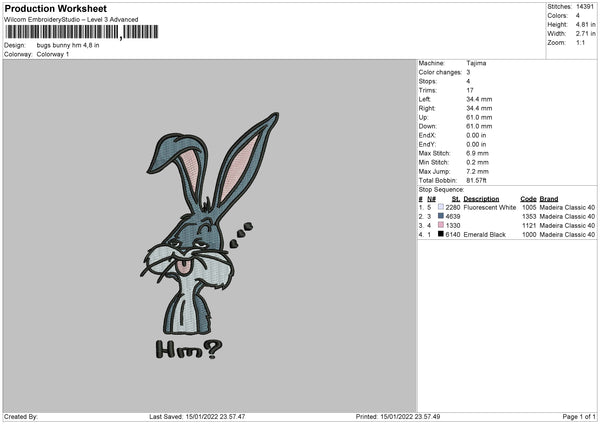The image size is (600, 424).
Task: Click the pink color swatch for code 1121
Action: (x=441, y=225)
